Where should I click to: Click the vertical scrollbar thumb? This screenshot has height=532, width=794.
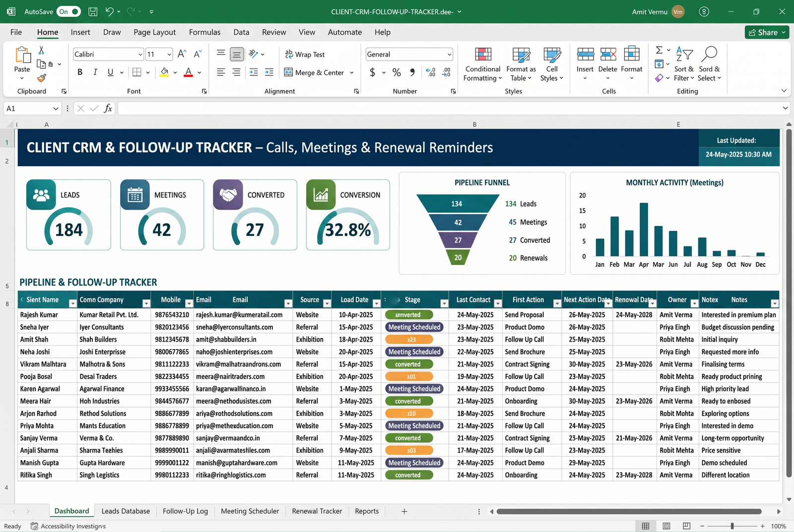pos(789,302)
